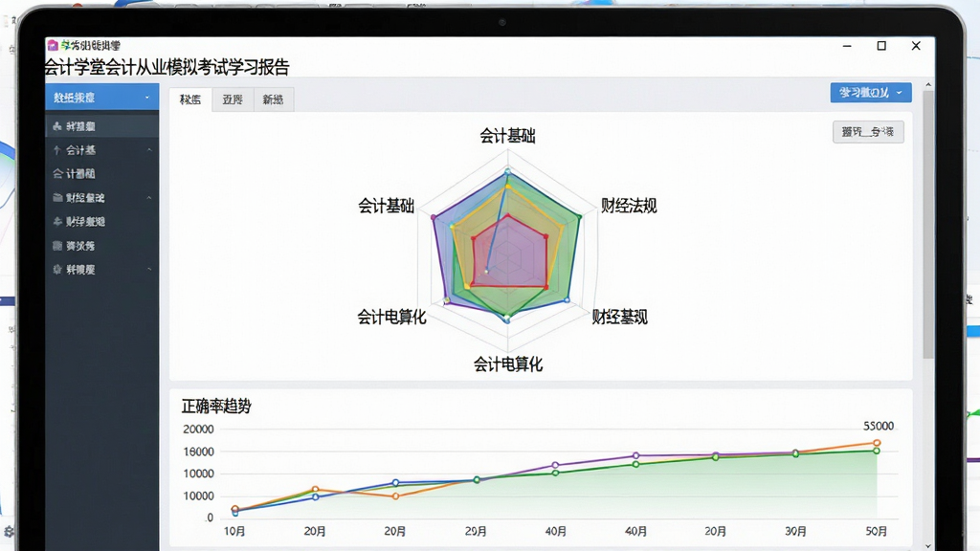Click the 50月 x-axis label

tap(877, 531)
